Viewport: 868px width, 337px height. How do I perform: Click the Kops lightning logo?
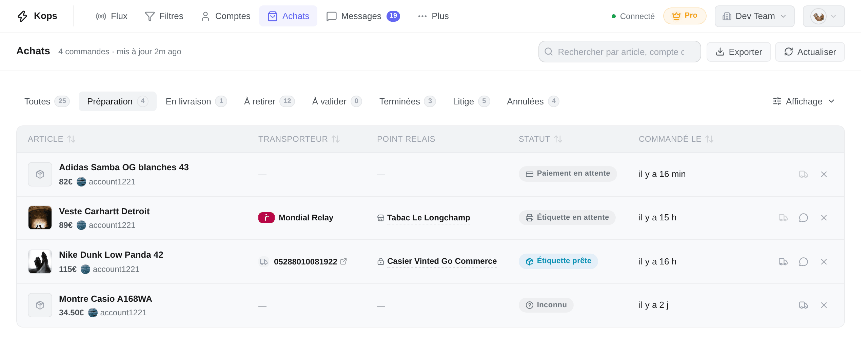22,16
